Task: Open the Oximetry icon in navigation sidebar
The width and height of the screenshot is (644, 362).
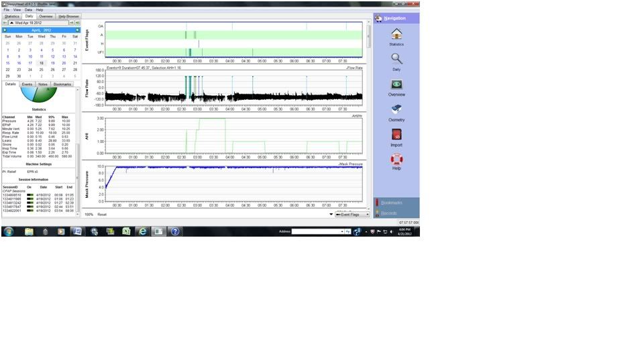Action: [x=396, y=109]
